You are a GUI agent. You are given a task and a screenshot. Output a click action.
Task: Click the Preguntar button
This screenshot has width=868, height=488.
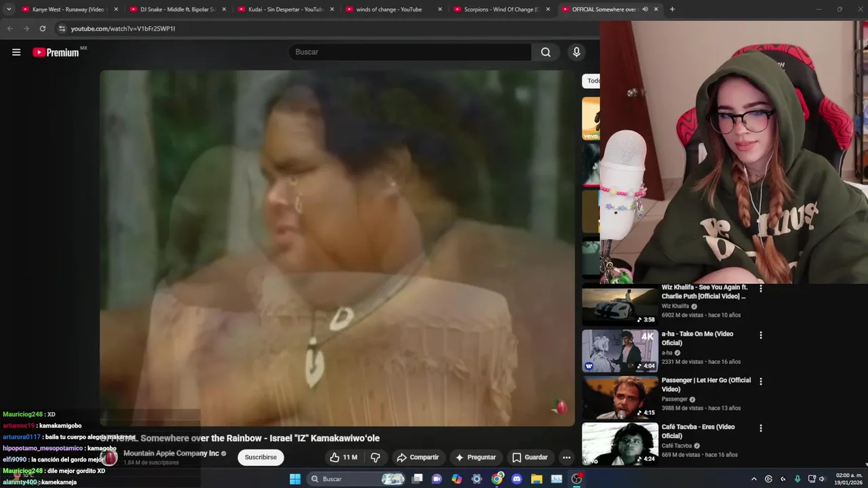[x=475, y=457]
